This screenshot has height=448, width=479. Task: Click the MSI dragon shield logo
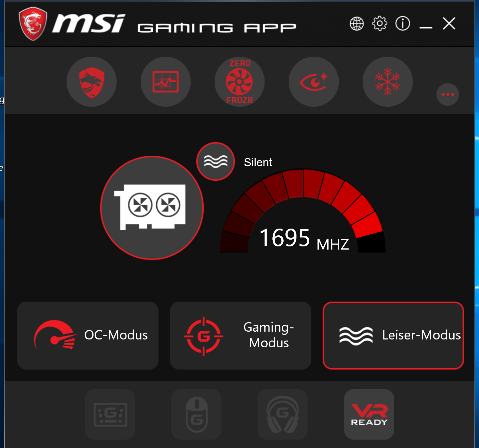33,24
